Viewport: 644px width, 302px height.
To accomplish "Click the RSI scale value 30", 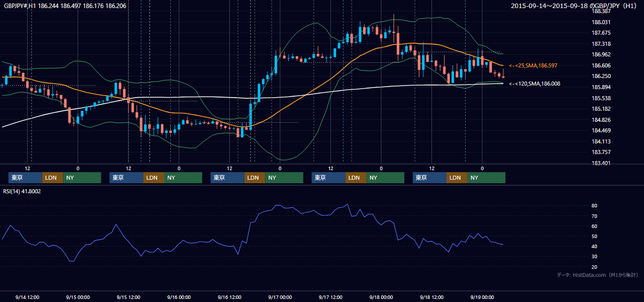I will point(595,256).
